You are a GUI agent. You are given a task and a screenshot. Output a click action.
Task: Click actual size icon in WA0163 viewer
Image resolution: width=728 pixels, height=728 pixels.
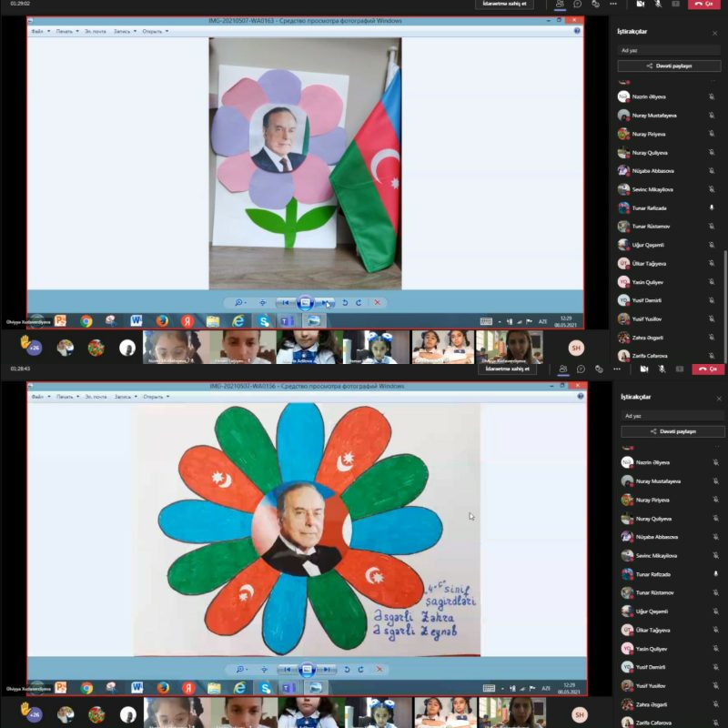[263, 303]
